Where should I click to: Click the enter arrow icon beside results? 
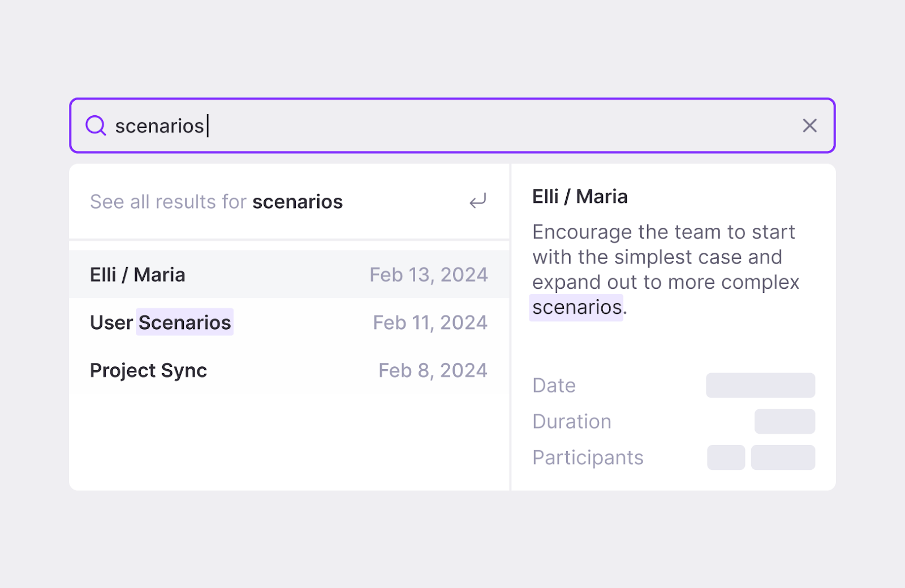coord(478,201)
